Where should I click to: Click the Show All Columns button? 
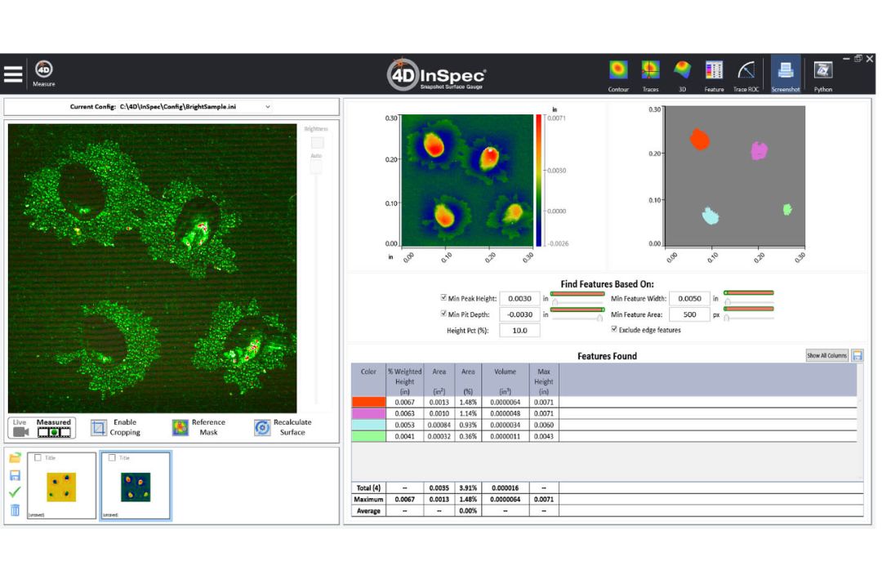coord(826,355)
